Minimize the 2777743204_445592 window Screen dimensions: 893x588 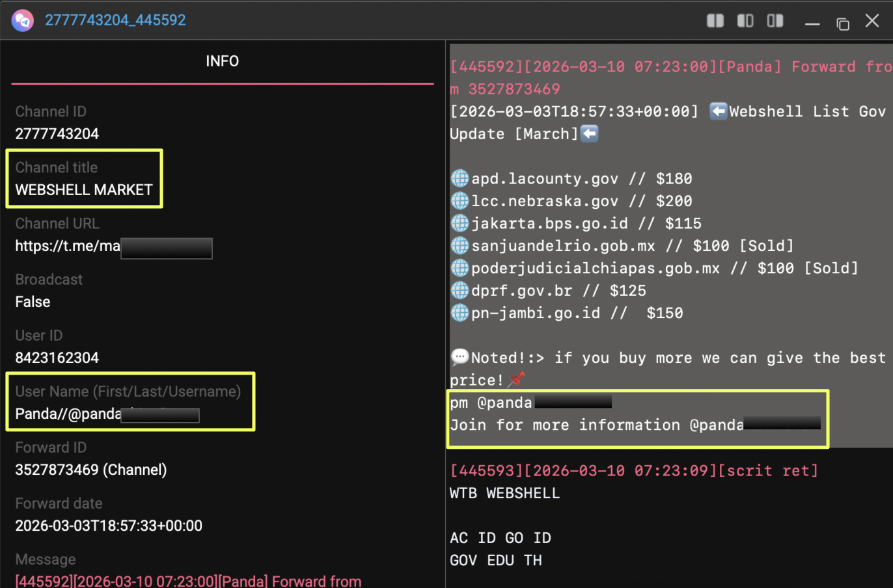coord(812,23)
